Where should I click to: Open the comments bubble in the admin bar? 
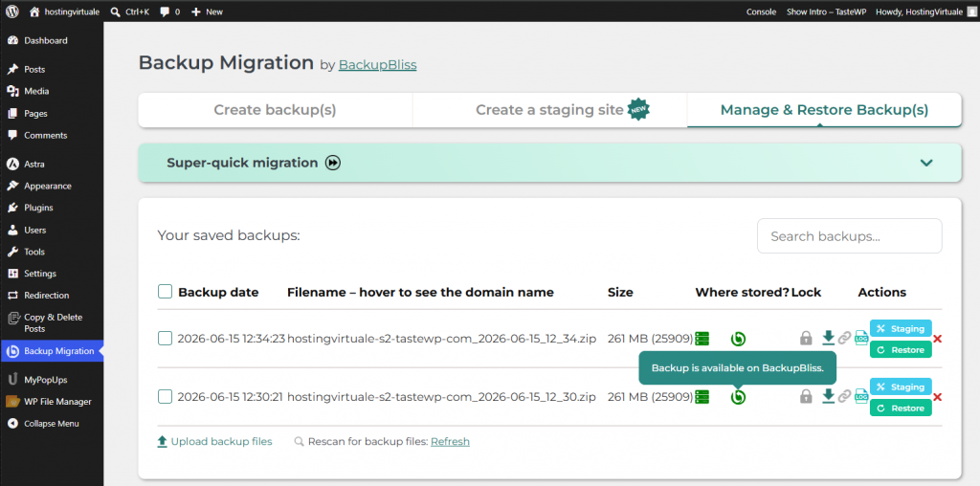(x=170, y=11)
